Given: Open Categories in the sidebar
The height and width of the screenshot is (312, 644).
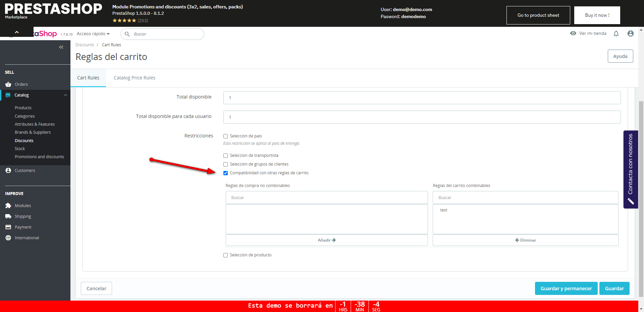Looking at the screenshot, I should tap(25, 116).
